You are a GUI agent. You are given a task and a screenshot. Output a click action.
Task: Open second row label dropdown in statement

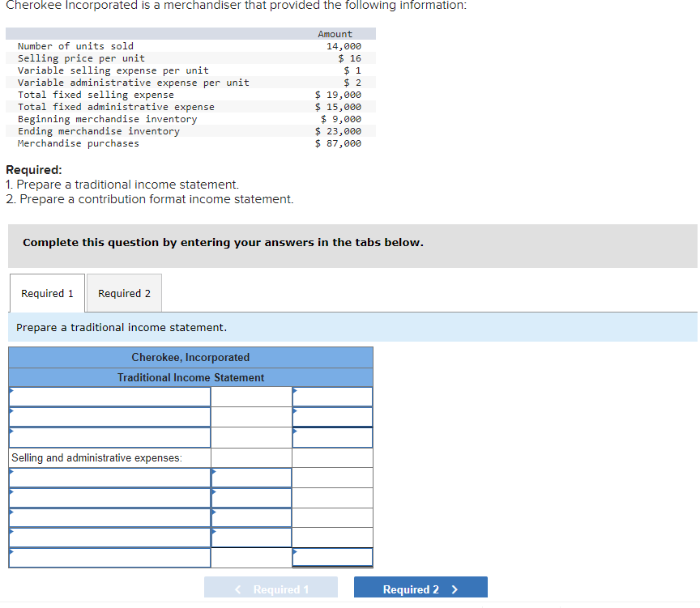tap(110, 417)
